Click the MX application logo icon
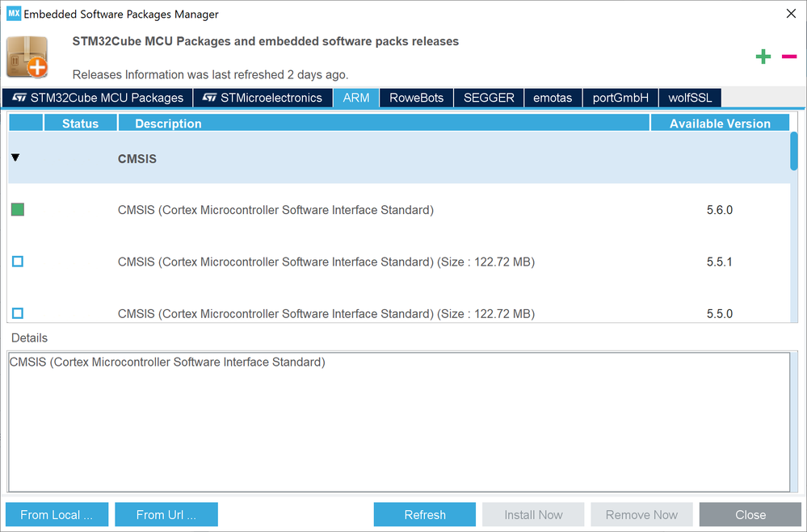 coord(14,14)
